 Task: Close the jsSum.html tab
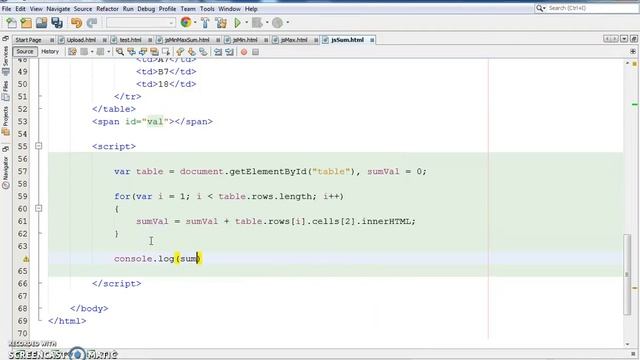coord(372,40)
